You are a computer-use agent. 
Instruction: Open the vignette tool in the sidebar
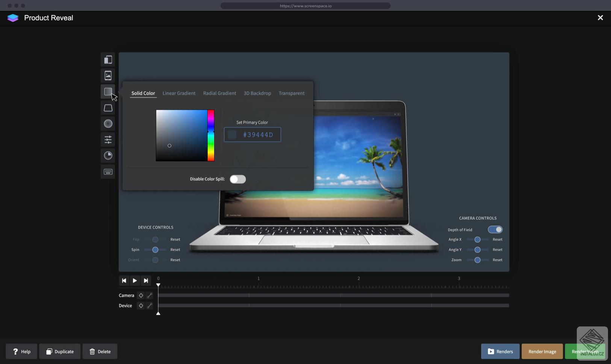click(108, 124)
